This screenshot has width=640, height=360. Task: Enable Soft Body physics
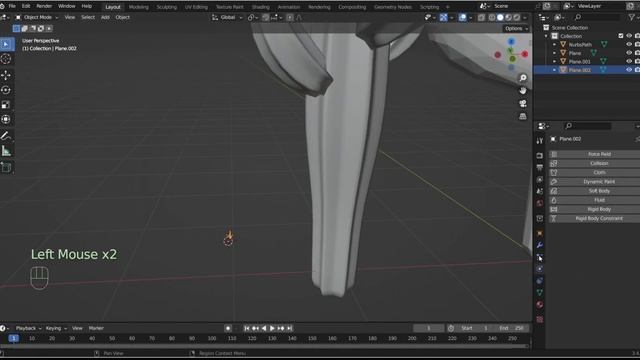pos(595,191)
